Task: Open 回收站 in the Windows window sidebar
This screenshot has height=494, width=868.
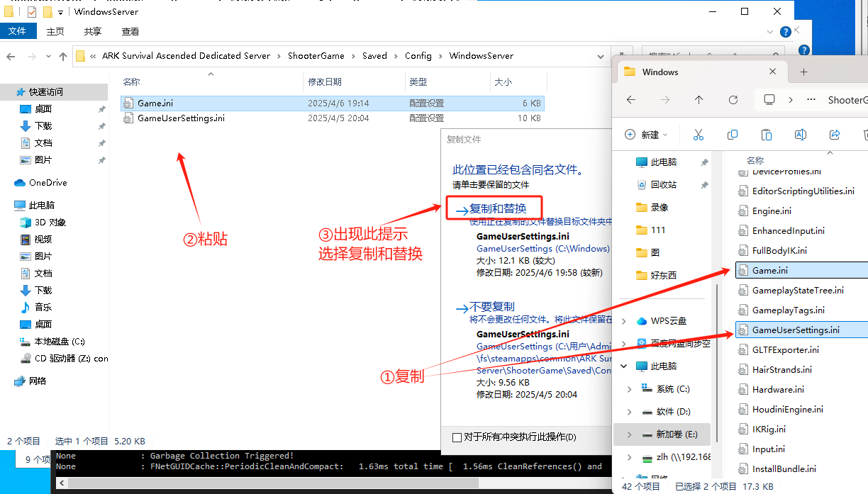Action: point(663,184)
